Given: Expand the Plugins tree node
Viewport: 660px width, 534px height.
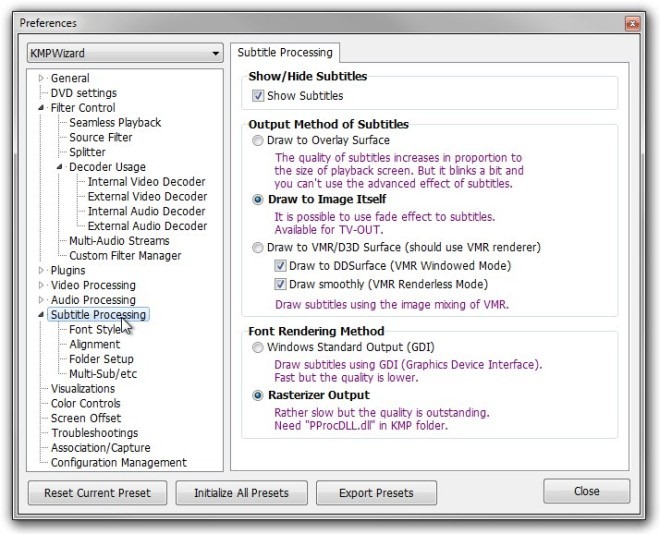Looking at the screenshot, I should point(41,270).
